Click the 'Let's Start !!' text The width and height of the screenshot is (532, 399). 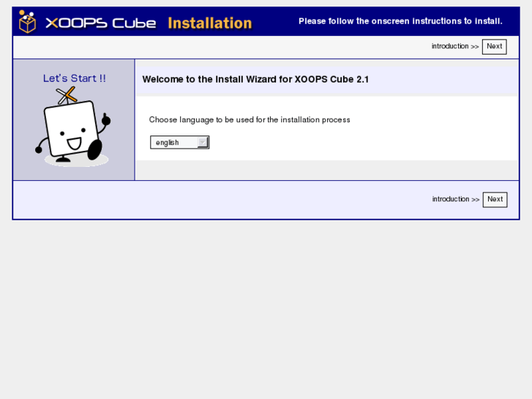click(75, 78)
